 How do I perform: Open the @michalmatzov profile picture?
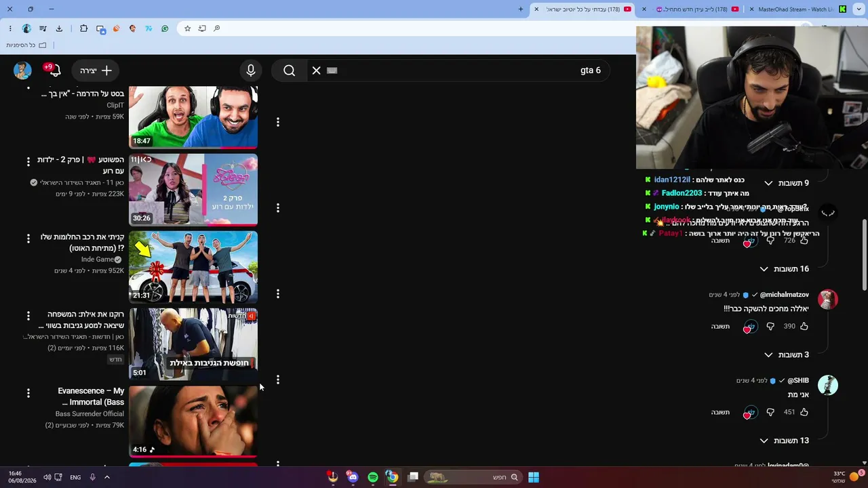click(x=827, y=300)
